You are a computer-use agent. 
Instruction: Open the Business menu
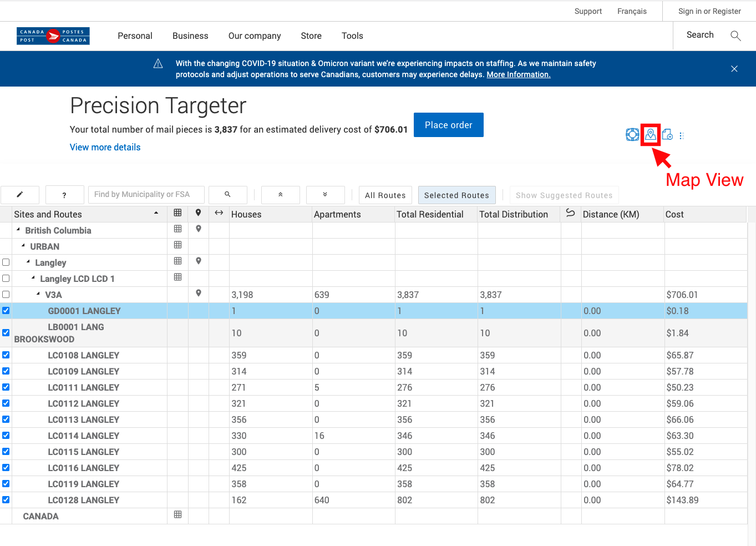(x=190, y=36)
